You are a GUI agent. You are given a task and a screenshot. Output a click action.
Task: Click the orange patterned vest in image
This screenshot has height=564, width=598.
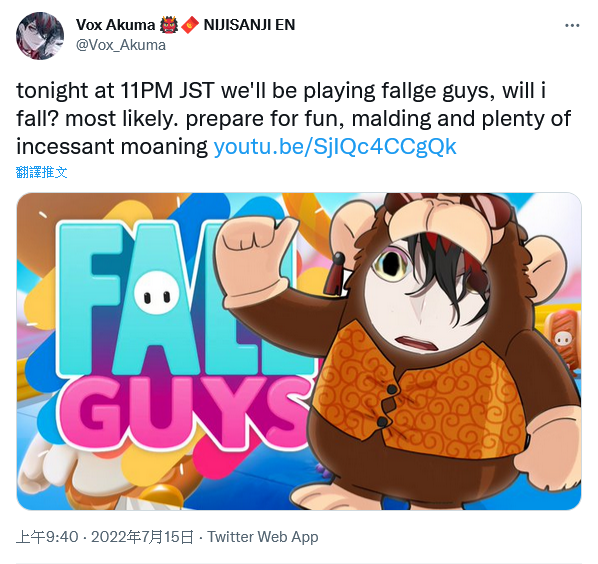(420, 393)
